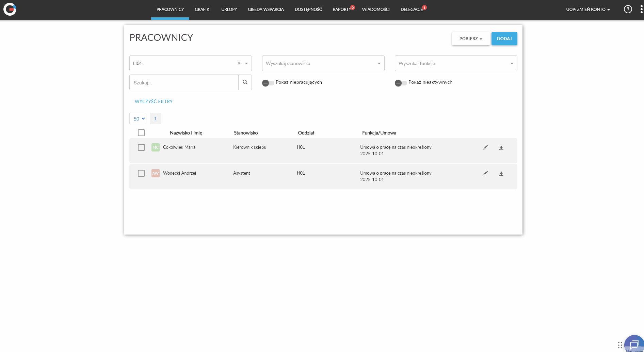Screen dimensions: 644x352
Task: Open the Wyszukaj funkcje dropdown
Action: tap(456, 63)
